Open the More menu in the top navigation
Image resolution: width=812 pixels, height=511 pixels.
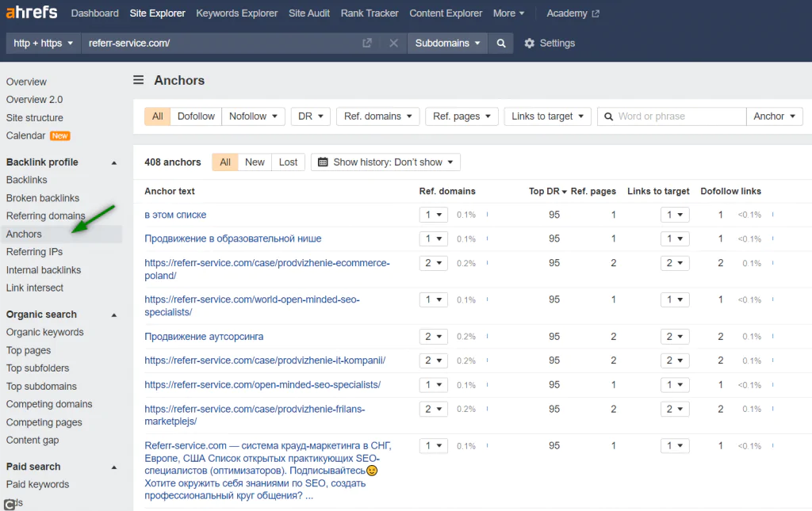(x=508, y=13)
